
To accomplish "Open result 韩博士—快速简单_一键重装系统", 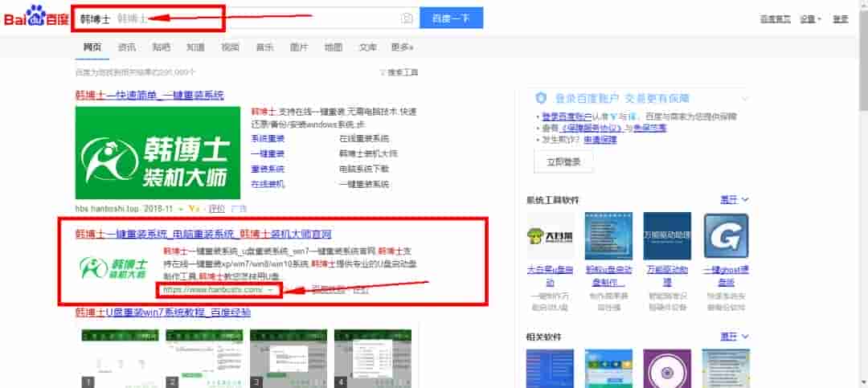I will [x=149, y=96].
